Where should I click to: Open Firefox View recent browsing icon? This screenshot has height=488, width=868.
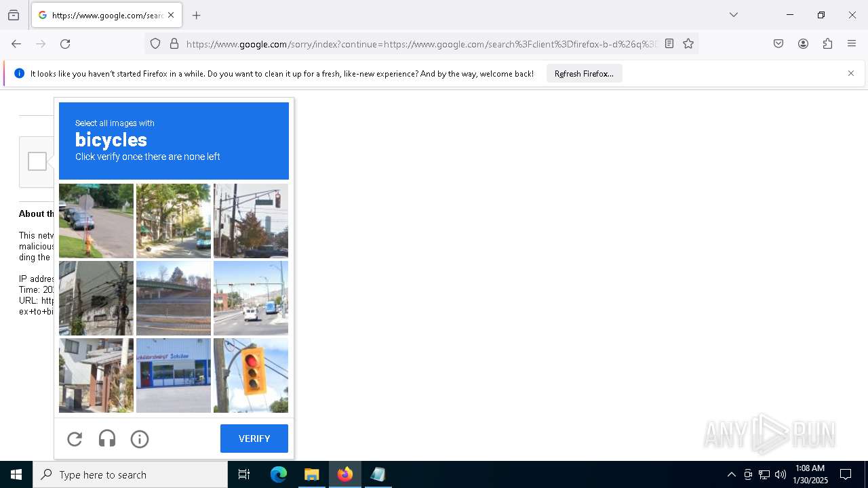(14, 15)
